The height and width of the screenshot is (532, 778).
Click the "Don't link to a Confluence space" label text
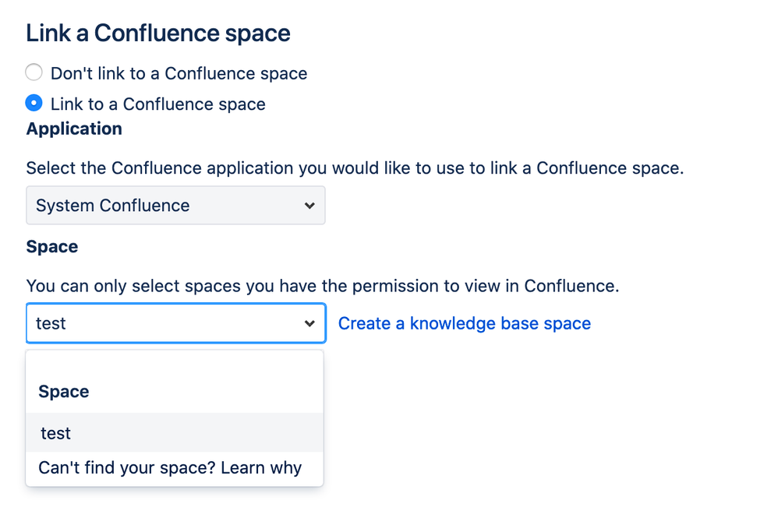179,74
